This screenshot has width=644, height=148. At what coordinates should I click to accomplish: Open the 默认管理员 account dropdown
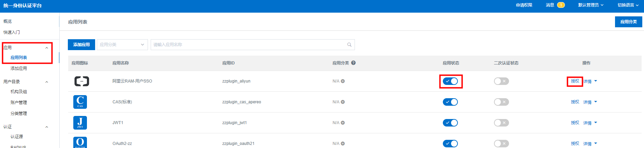tap(590, 5)
